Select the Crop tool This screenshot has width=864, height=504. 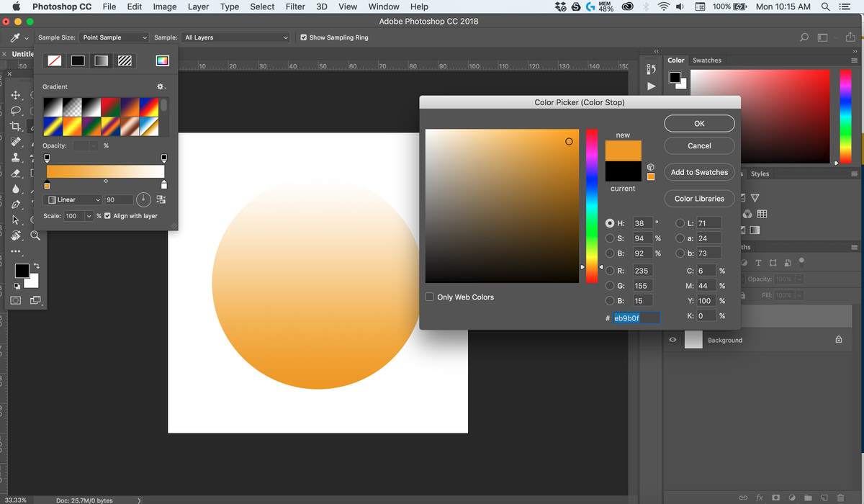click(16, 127)
